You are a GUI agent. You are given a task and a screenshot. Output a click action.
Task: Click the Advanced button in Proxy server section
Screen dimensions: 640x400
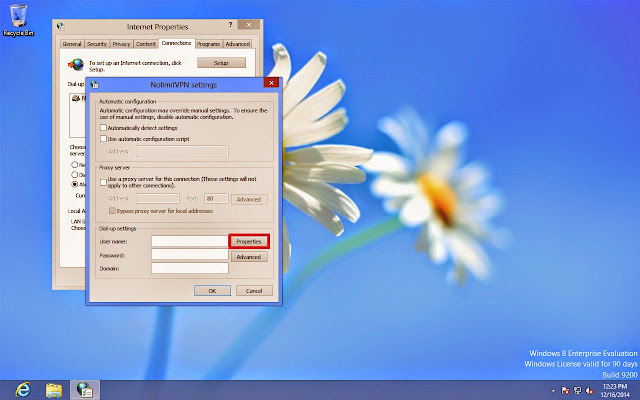coord(249,199)
